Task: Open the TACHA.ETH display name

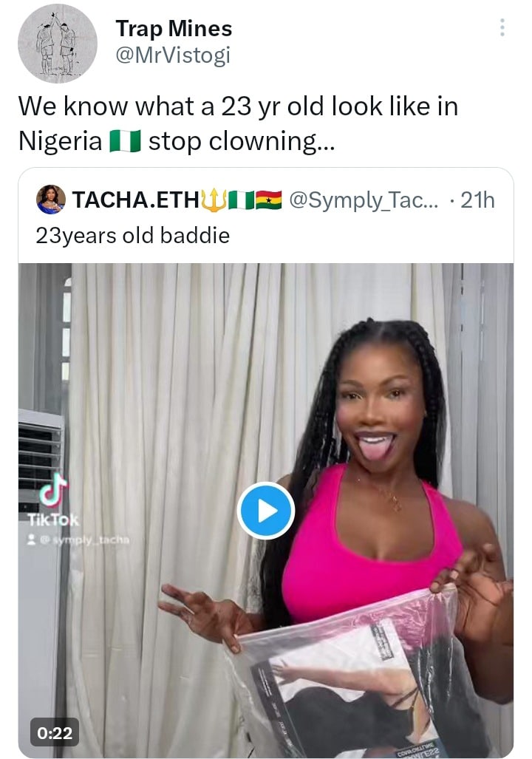Action: (x=136, y=200)
